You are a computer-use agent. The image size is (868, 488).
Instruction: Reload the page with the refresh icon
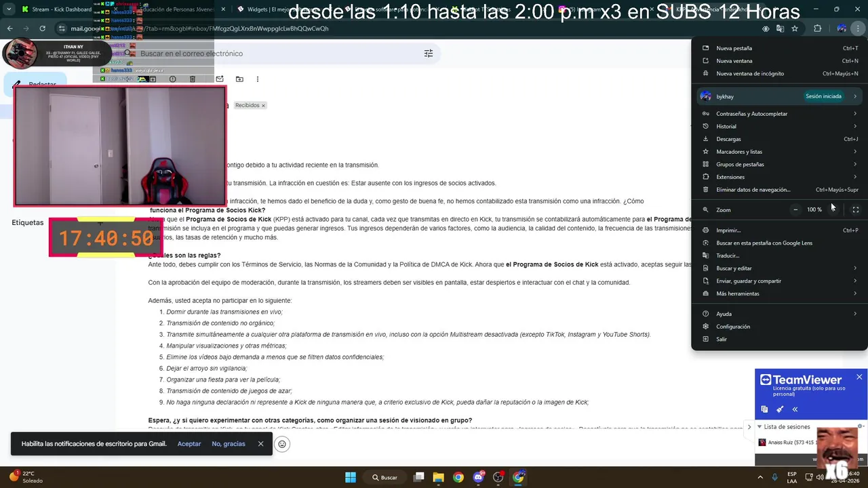42,28
